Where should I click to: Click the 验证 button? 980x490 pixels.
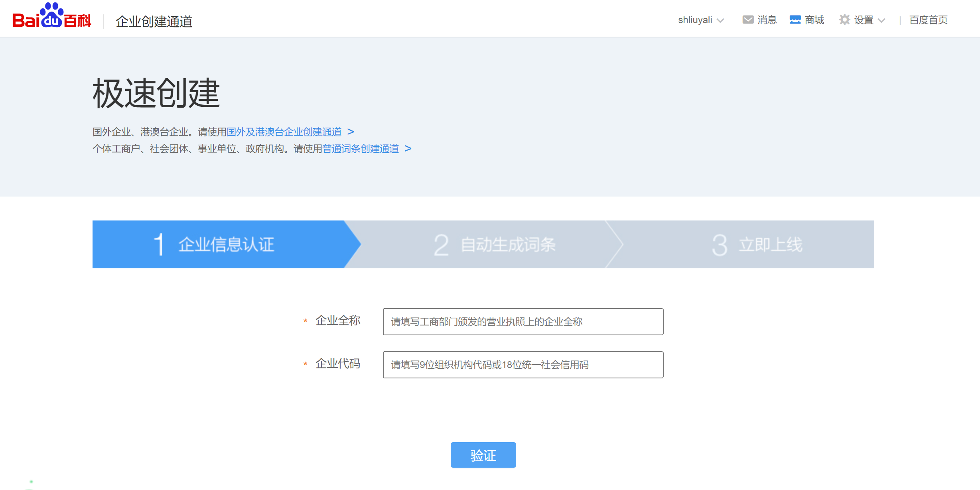[x=483, y=455]
